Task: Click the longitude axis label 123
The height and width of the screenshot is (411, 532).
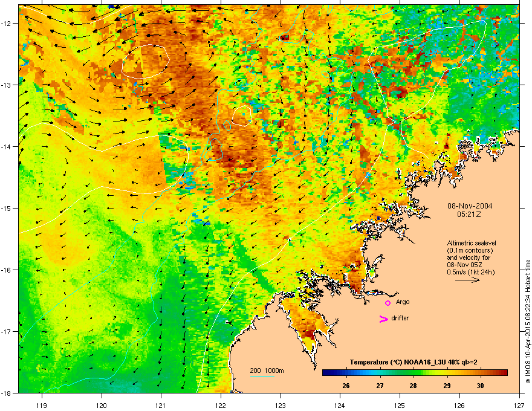Action: [x=281, y=405]
